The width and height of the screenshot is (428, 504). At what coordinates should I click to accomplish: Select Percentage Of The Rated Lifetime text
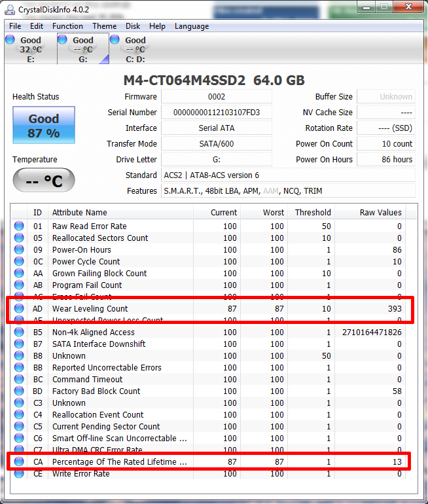point(120,462)
